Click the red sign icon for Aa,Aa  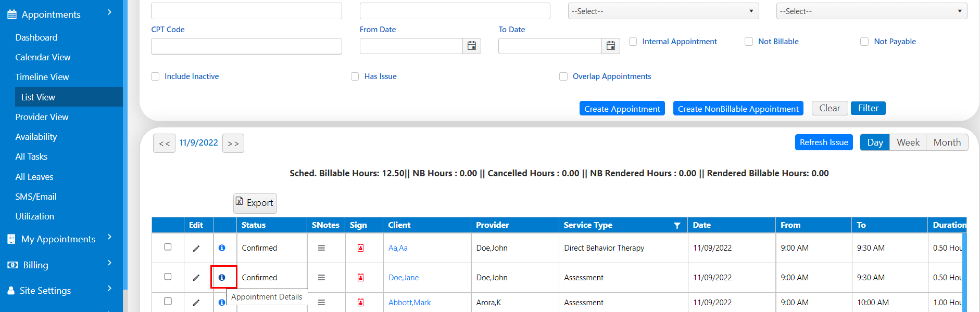tap(360, 248)
